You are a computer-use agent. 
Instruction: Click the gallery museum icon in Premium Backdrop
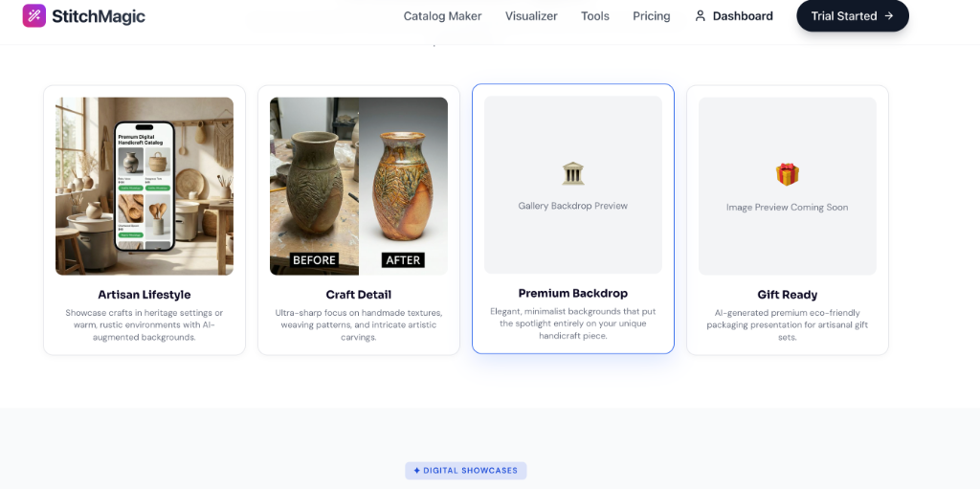coord(572,173)
